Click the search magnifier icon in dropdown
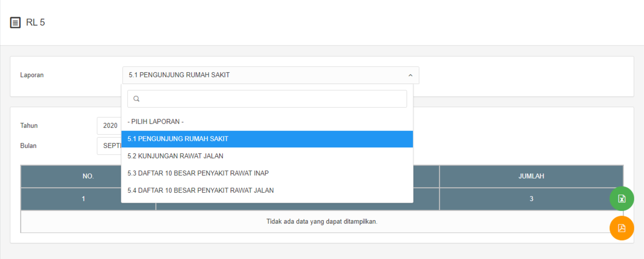Screen dimensions: 644x259 136,99
